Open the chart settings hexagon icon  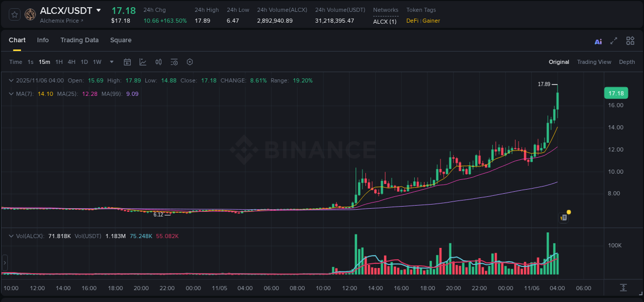tap(190, 62)
